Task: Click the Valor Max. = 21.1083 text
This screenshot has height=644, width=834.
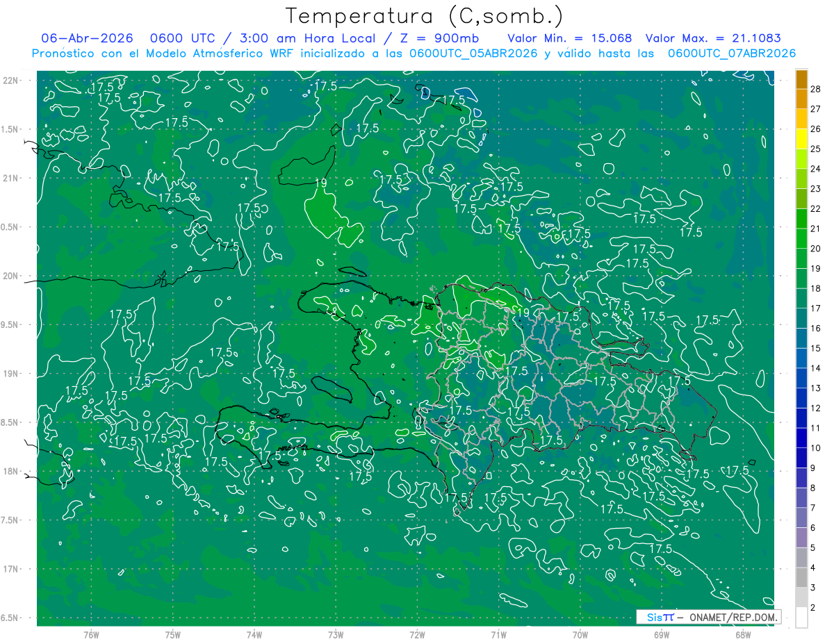Action: [713, 38]
